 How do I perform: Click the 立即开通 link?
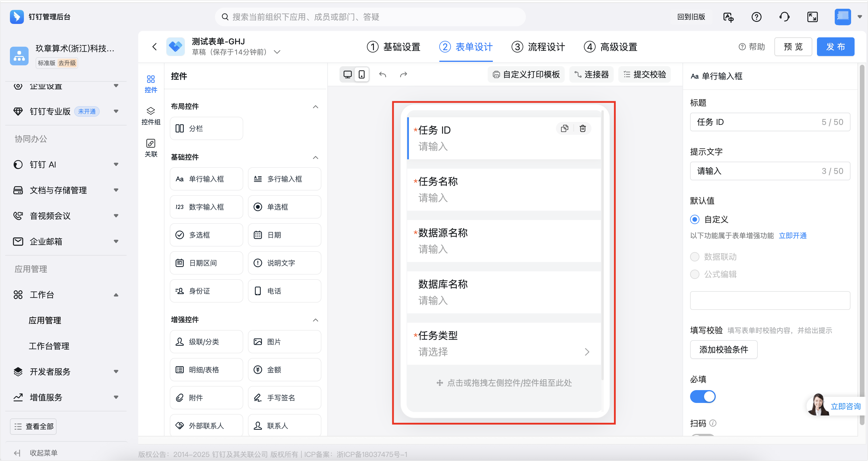(x=792, y=235)
